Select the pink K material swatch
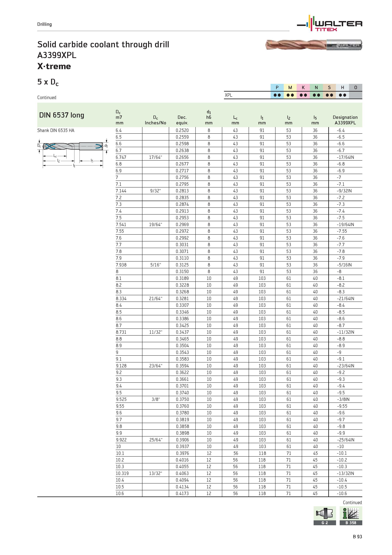Image resolution: width=392 pixels, height=555 pixels. [x=303, y=87]
